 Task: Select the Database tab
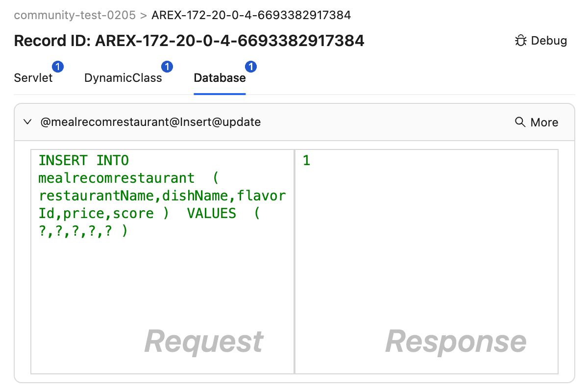[x=220, y=78]
